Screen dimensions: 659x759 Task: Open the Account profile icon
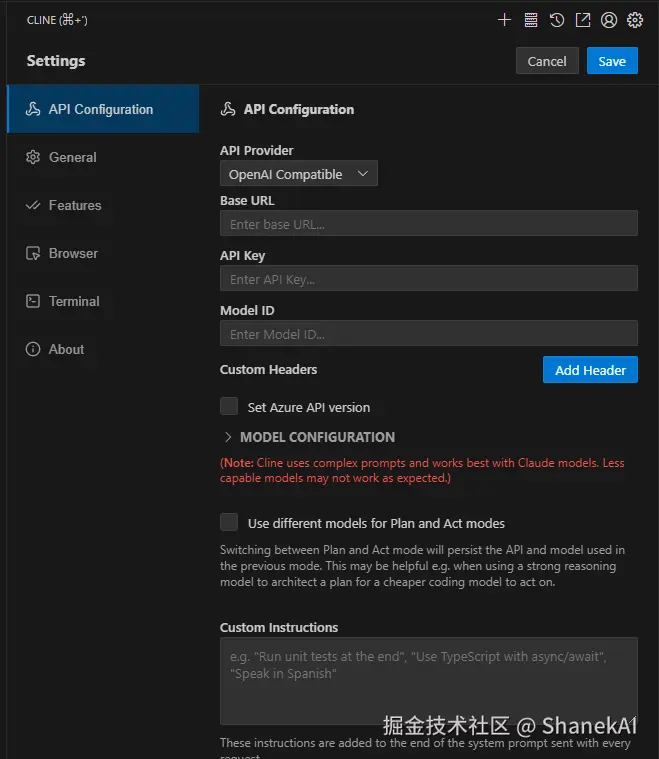[x=609, y=19]
